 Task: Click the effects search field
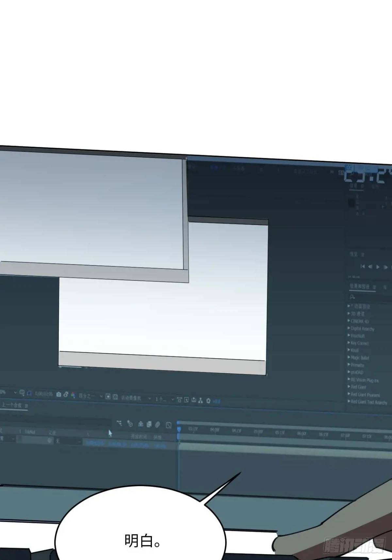point(369,297)
